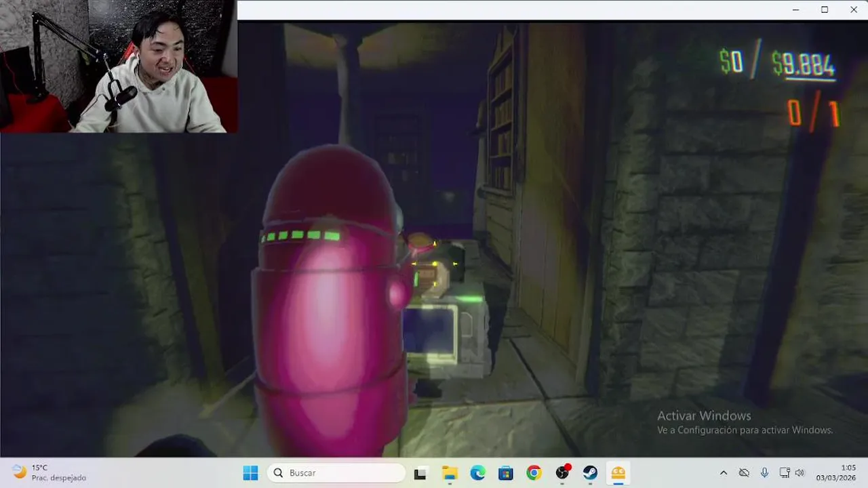Minimize the game window
This screenshot has width=868, height=488.
click(x=795, y=9)
